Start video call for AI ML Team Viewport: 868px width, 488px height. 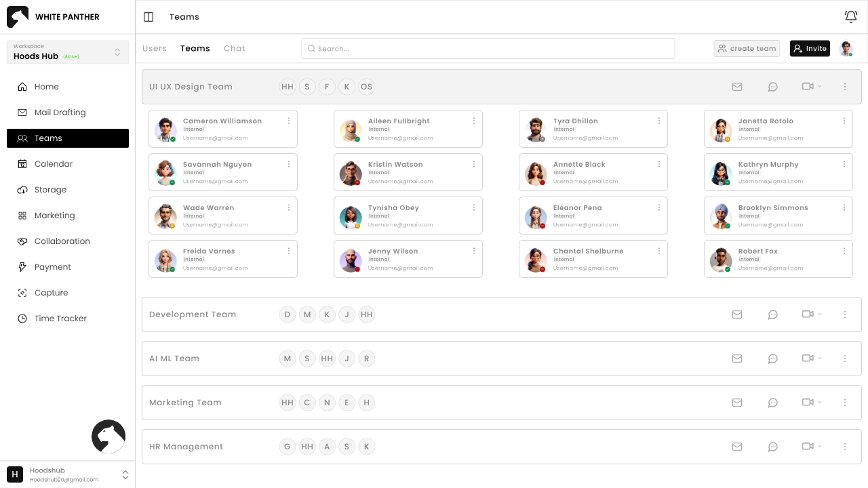[x=807, y=358]
